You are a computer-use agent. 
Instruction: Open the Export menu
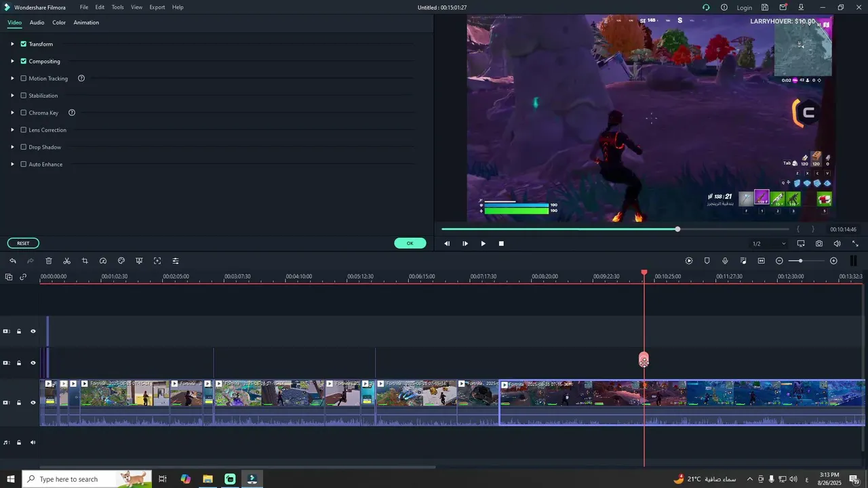pos(157,7)
